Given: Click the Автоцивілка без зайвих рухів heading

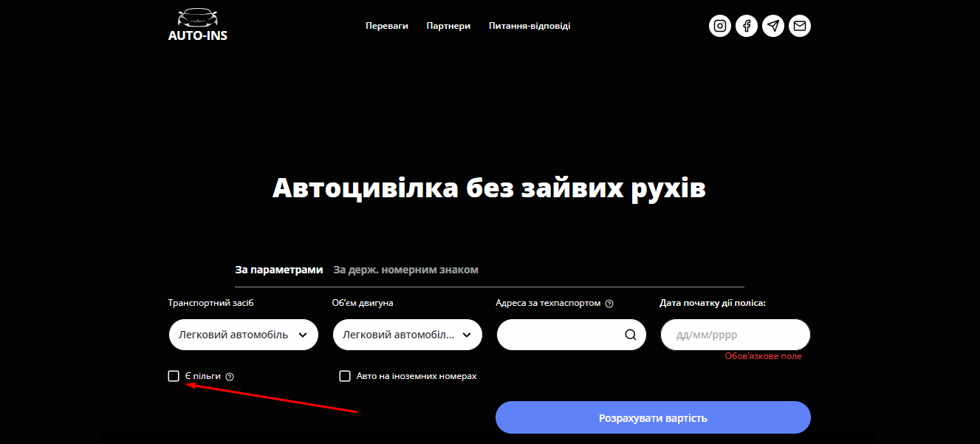Looking at the screenshot, I should tap(489, 188).
